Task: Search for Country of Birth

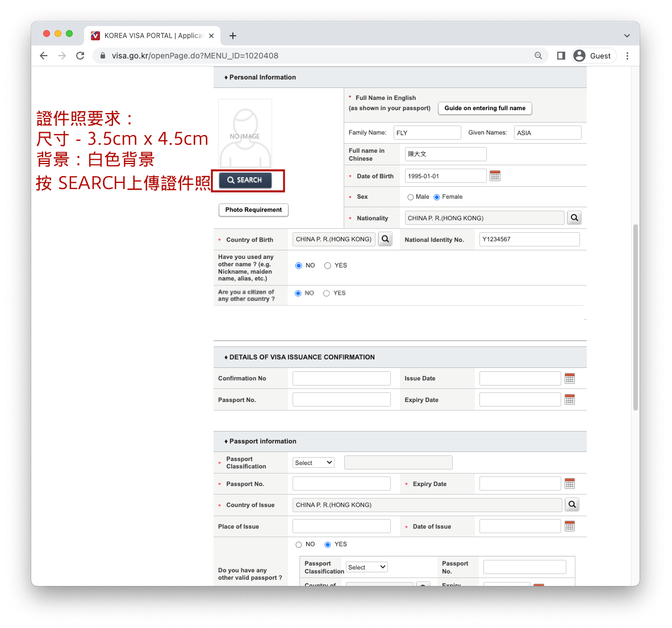Action: click(x=385, y=239)
